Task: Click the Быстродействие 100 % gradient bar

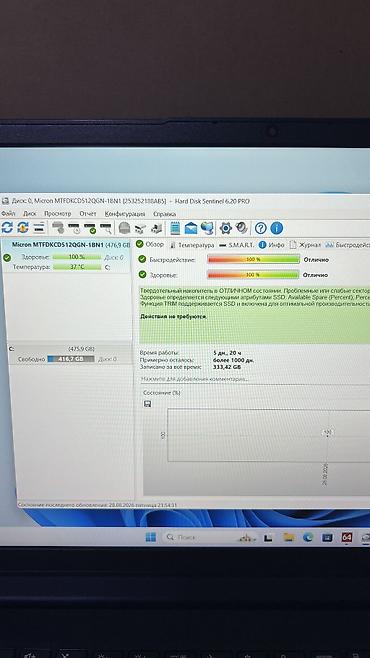Action: (253, 259)
